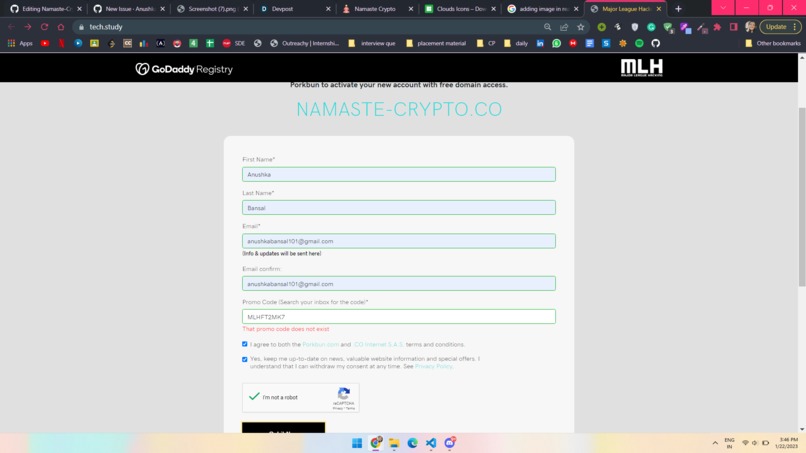806x453 pixels.
Task: Click the Grammarly extension icon
Action: coord(651,27)
